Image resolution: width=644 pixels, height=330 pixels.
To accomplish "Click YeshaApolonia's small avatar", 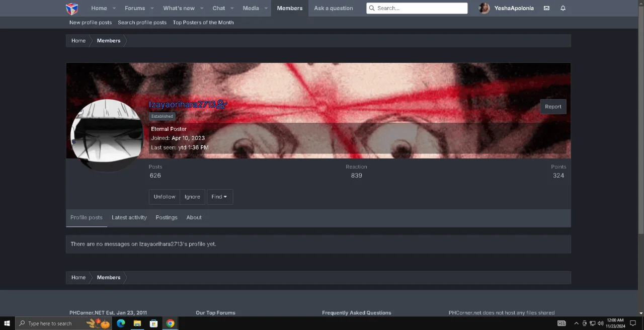I will (484, 8).
